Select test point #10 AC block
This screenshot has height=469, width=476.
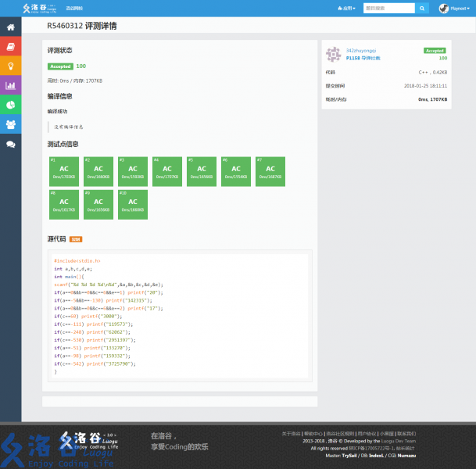coord(132,204)
